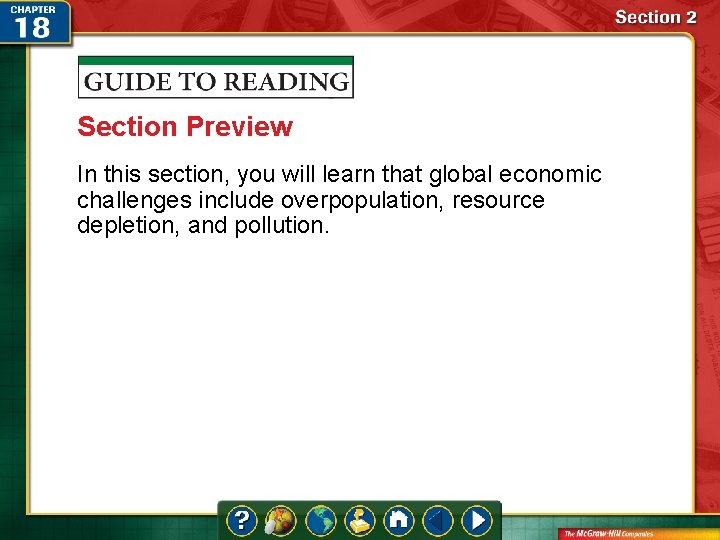Click the Section Preview heading
The height and width of the screenshot is (540, 720).
pos(185,126)
